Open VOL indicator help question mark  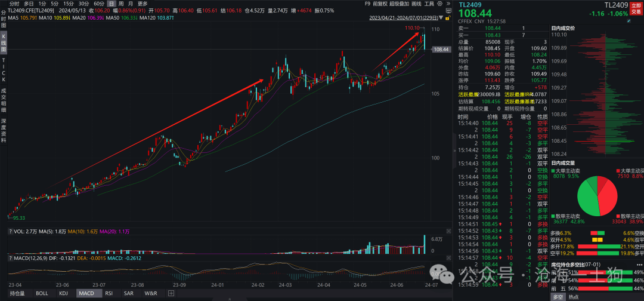pos(10,232)
